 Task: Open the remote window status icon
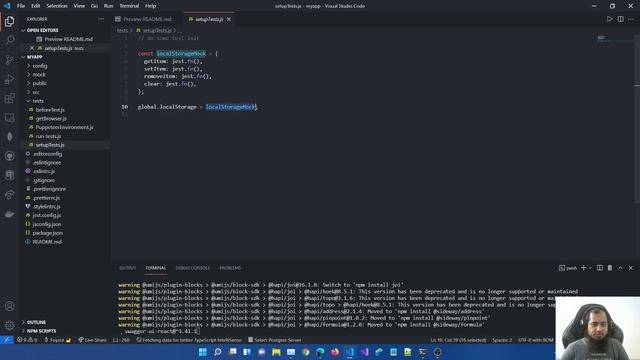click(x=7, y=340)
